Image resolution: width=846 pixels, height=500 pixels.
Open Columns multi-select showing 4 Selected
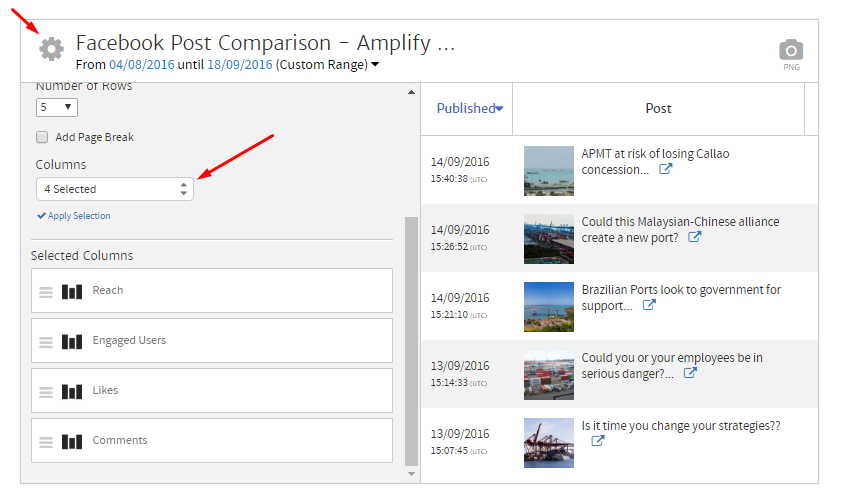click(114, 189)
